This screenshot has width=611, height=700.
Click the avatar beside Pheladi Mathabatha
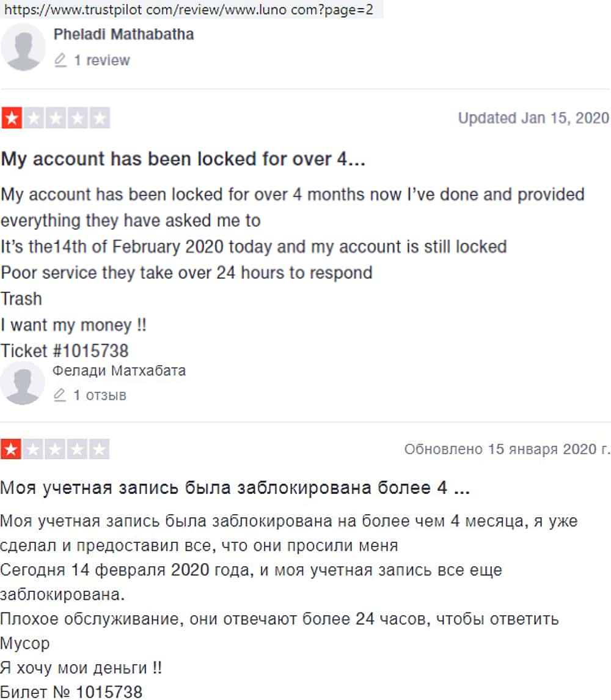pos(23,48)
